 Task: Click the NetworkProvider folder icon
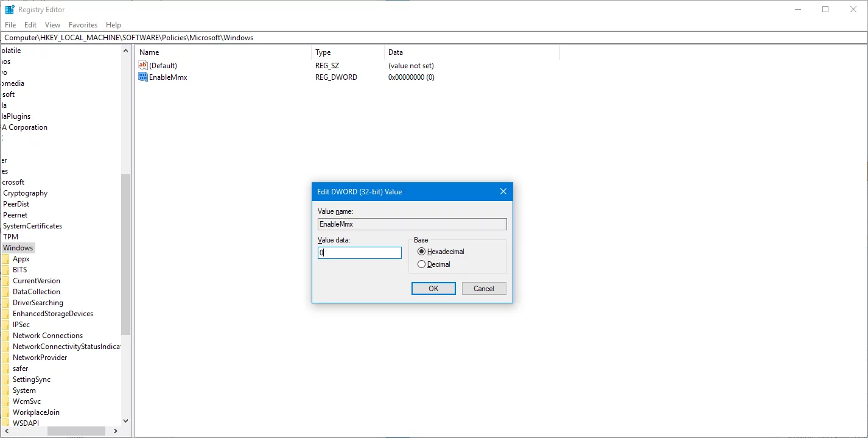pyautogui.click(x=5, y=358)
